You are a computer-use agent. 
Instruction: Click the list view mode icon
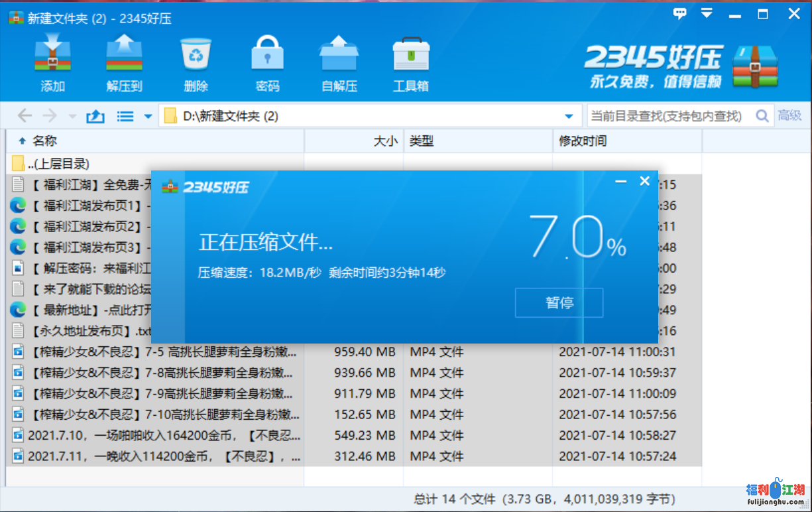click(125, 117)
